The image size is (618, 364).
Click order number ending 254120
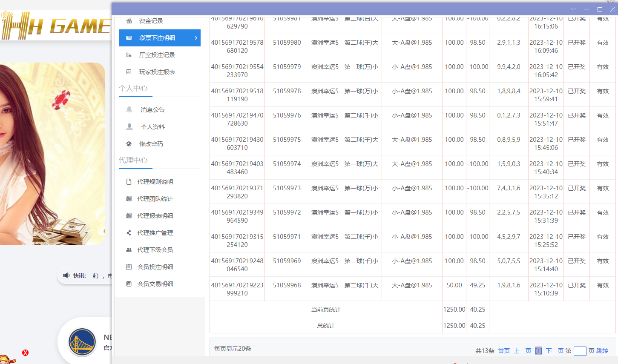tap(237, 241)
